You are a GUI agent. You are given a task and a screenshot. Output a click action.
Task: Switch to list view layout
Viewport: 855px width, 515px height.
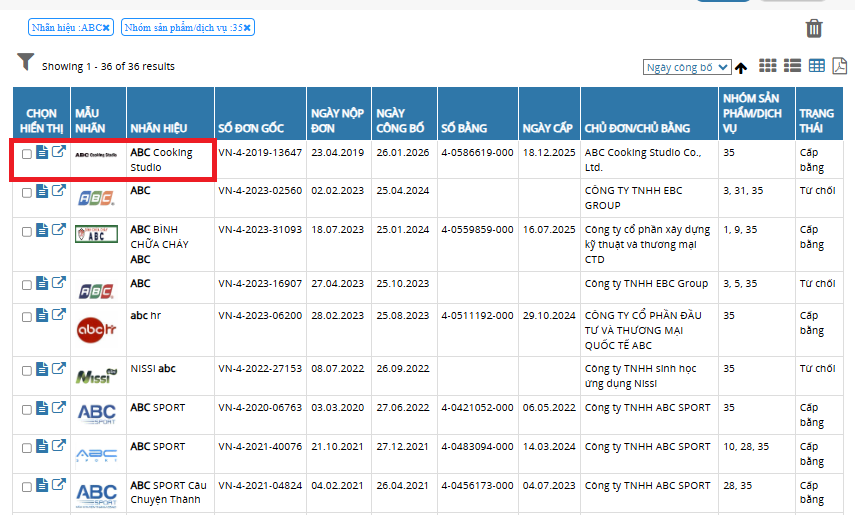[792, 66]
